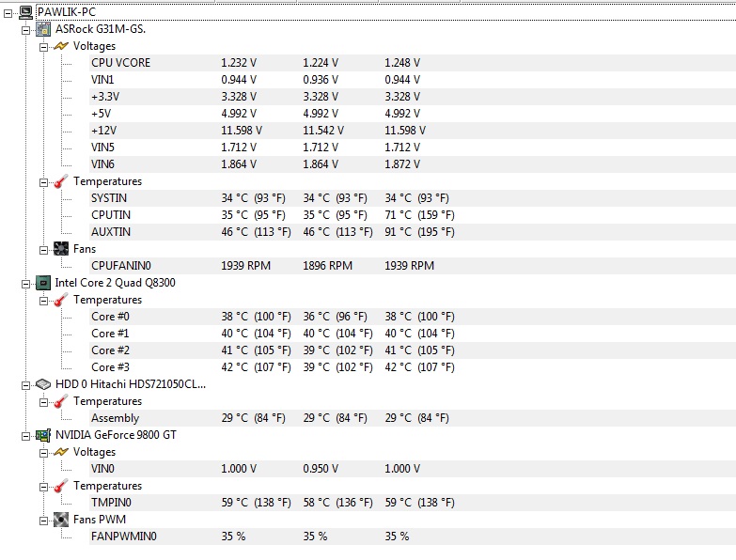Click the PAWLIK-PC computer icon
Screen dimensions: 736x560
pyautogui.click(x=25, y=12)
